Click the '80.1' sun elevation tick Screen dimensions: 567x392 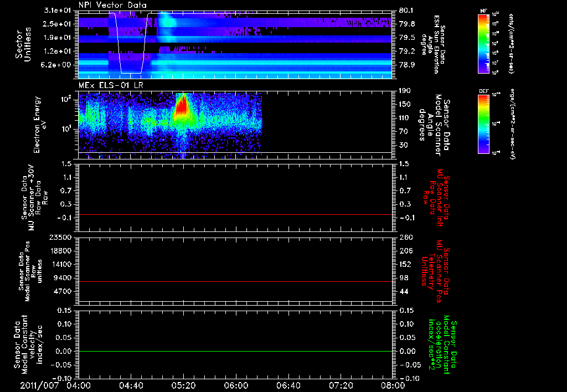tap(406, 11)
